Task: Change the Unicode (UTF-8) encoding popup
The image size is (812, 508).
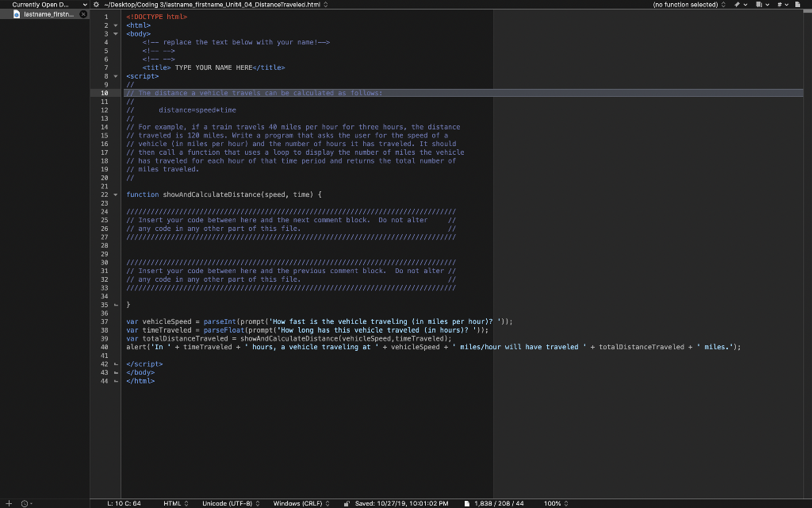Action: 231,503
